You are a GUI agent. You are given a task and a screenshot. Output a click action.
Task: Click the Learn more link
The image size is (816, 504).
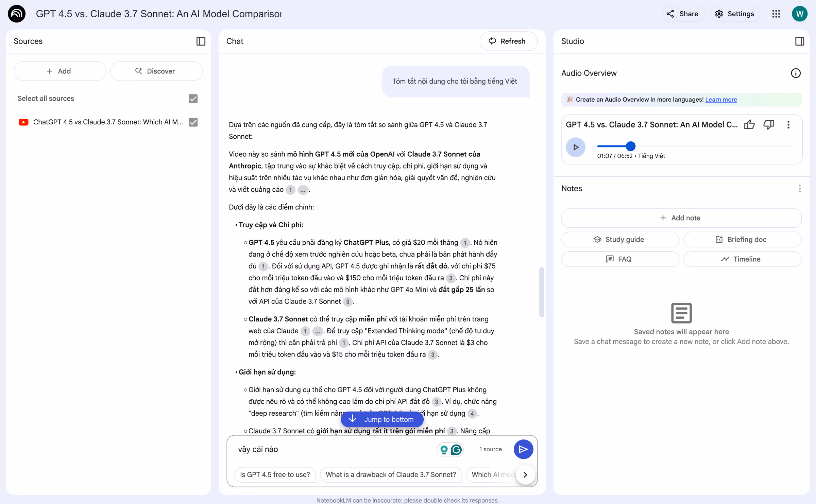coord(721,100)
